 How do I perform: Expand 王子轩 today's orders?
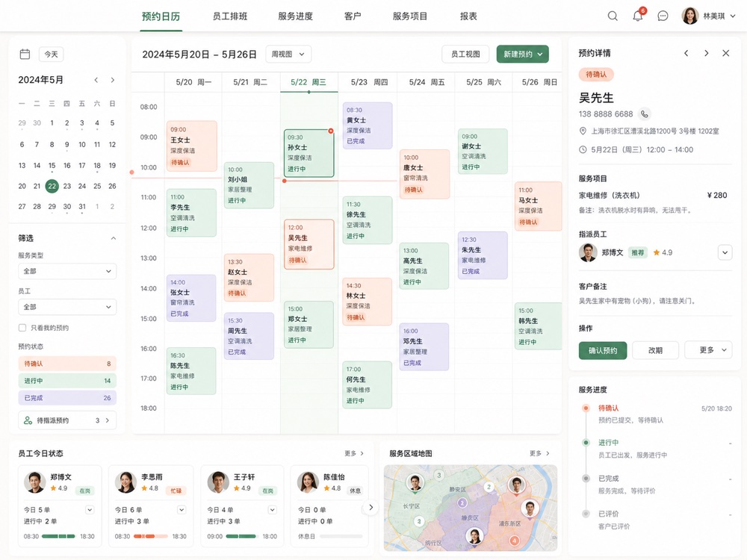[x=272, y=510]
